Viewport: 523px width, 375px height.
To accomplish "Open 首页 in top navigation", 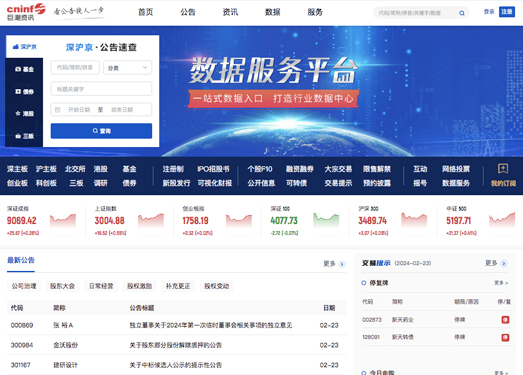I will tap(145, 12).
